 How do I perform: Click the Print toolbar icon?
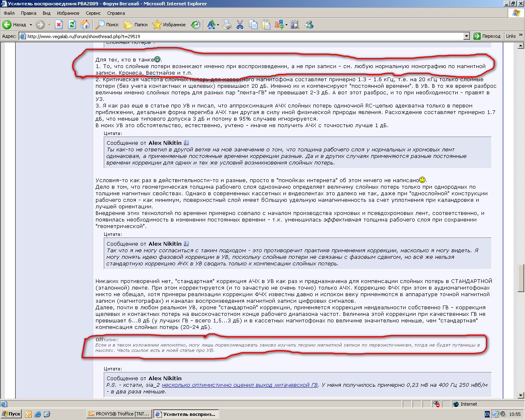tap(227, 25)
